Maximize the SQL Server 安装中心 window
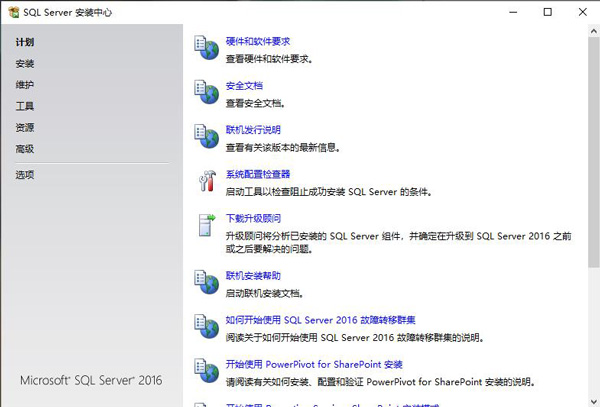Image resolution: width=600 pixels, height=407 pixels. (x=548, y=12)
